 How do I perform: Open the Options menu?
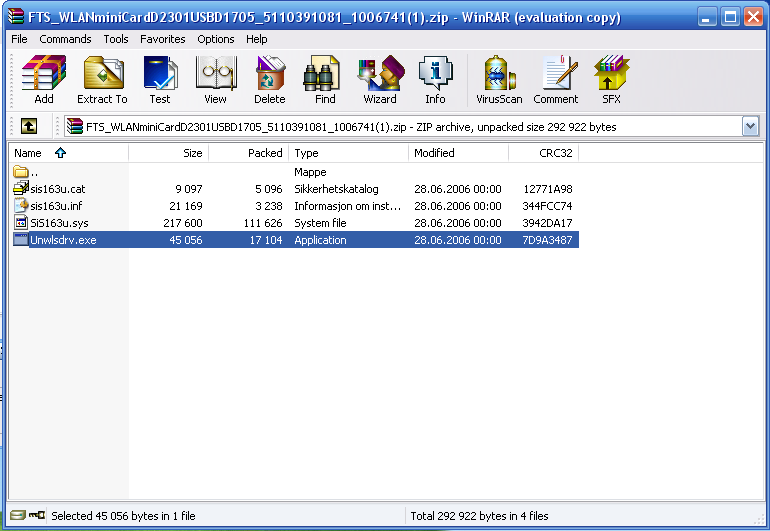point(216,39)
